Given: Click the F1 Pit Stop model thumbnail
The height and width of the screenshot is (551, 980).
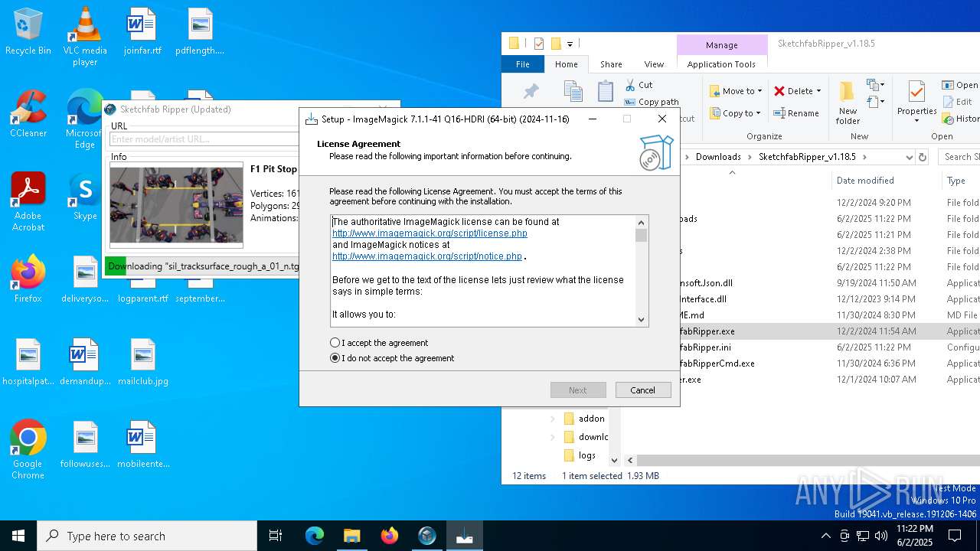Looking at the screenshot, I should (177, 205).
